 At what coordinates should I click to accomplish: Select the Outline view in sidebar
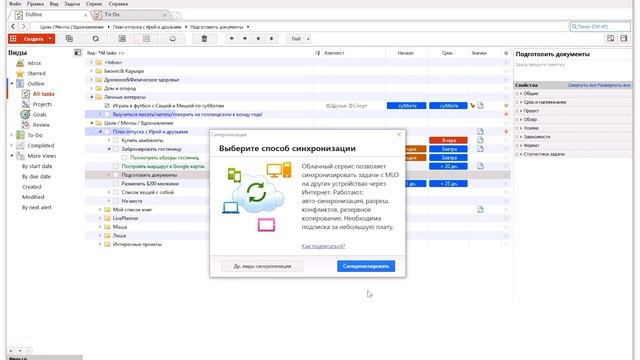(x=36, y=84)
